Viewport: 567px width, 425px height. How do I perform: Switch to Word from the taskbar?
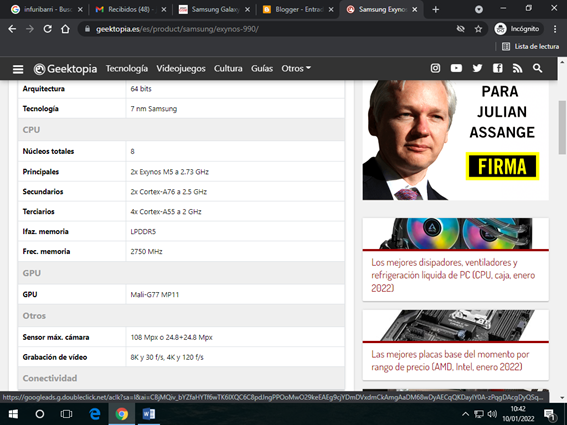point(149,414)
